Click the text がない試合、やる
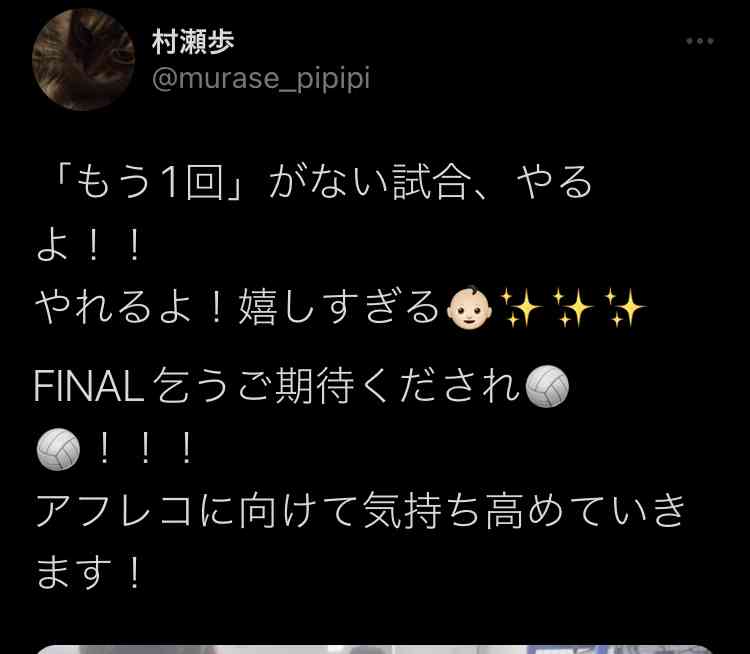Image resolution: width=750 pixels, height=654 pixels. (x=430, y=182)
